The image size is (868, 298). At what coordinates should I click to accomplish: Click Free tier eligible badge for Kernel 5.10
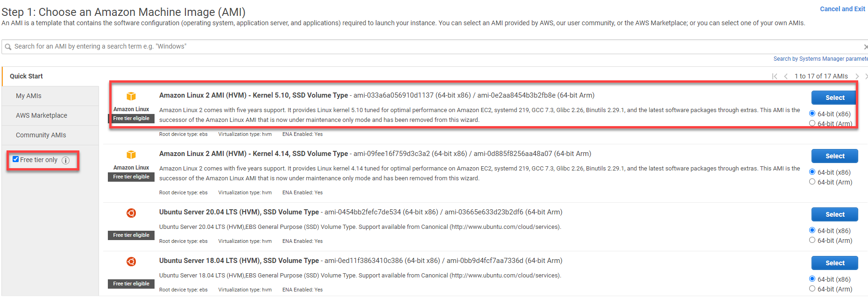tap(131, 119)
